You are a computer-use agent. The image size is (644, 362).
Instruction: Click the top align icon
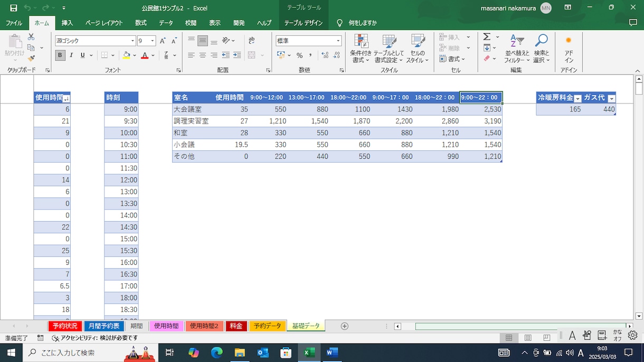tap(191, 41)
